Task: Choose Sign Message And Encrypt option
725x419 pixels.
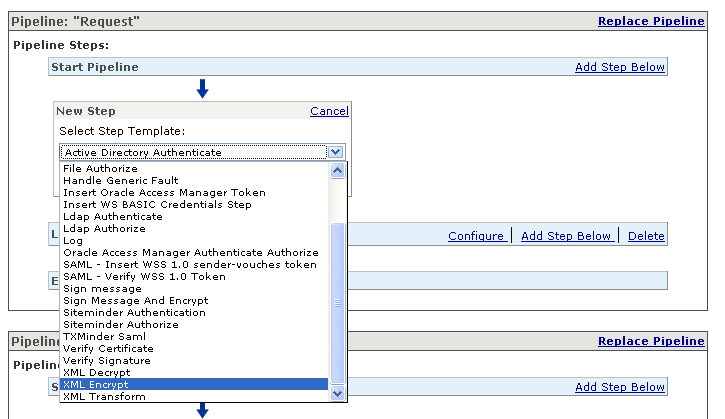Action: coord(194,301)
